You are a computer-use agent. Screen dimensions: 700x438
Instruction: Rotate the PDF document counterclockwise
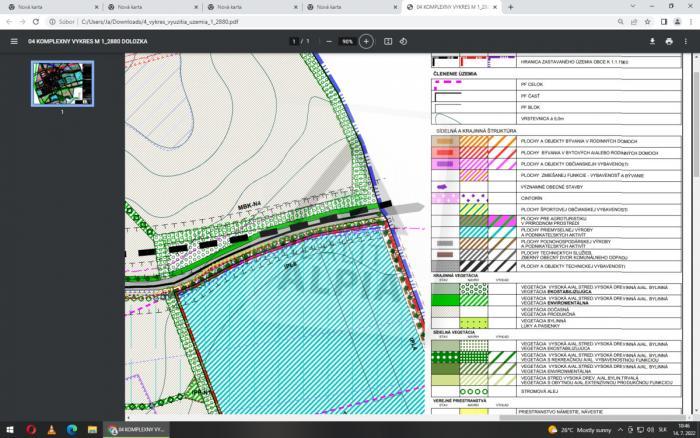pyautogui.click(x=404, y=41)
